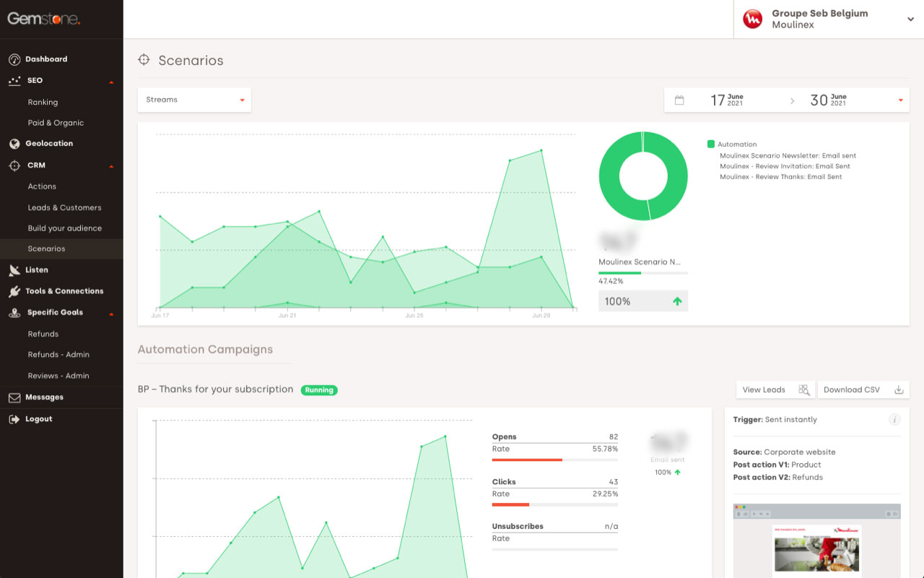The height and width of the screenshot is (578, 924).
Task: Click the Unsubscribes 'n/a' value
Action: tap(611, 527)
